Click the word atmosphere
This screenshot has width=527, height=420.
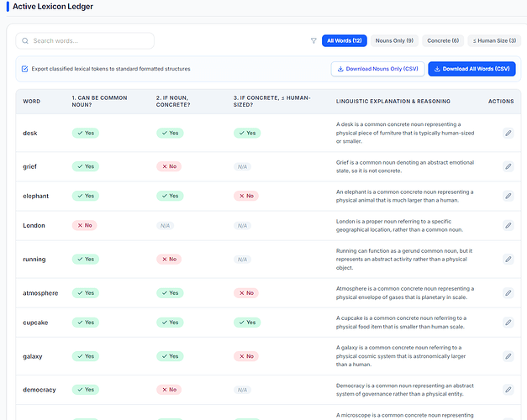[40, 293]
